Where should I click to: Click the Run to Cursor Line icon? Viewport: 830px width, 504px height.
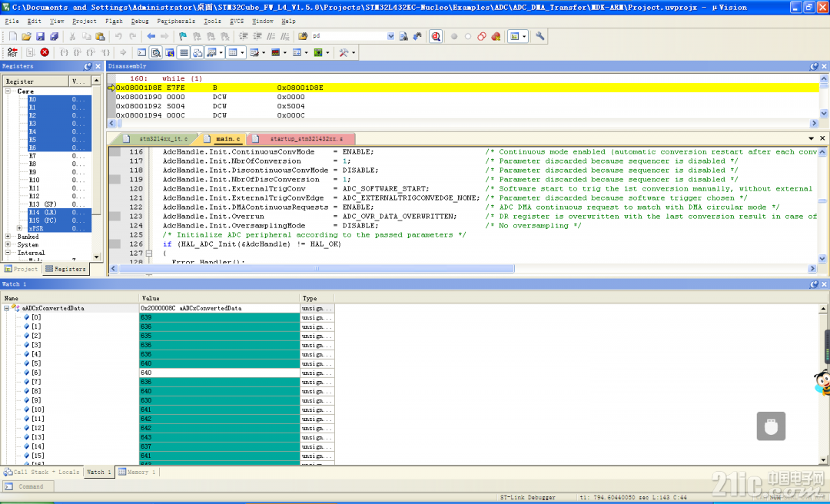click(106, 52)
